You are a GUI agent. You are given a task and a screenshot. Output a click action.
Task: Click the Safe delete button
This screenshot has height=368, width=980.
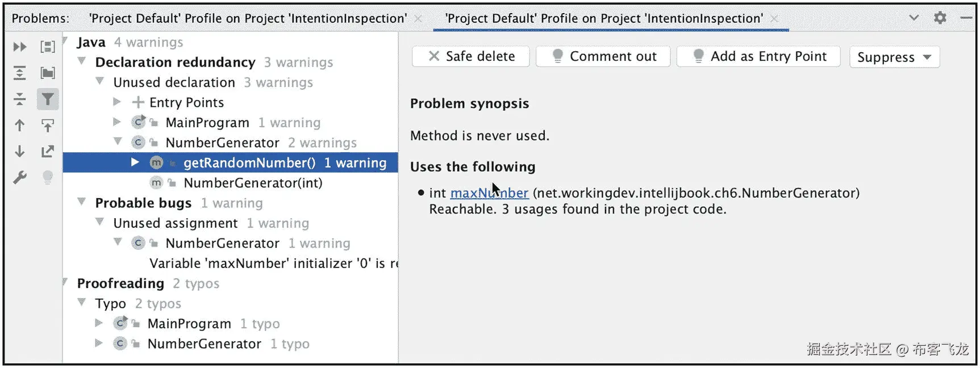click(x=471, y=57)
